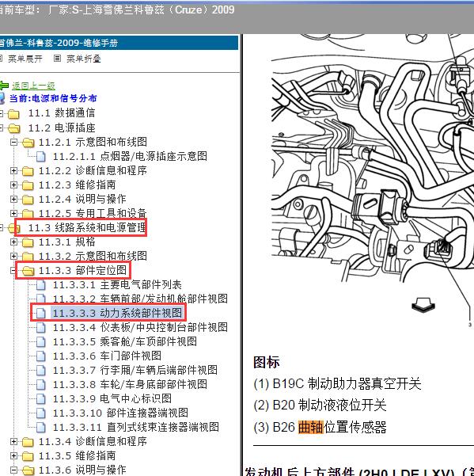Select the 11.3 线路系统和电源管理 folder
The height and width of the screenshot is (476, 474).
[x=87, y=227]
